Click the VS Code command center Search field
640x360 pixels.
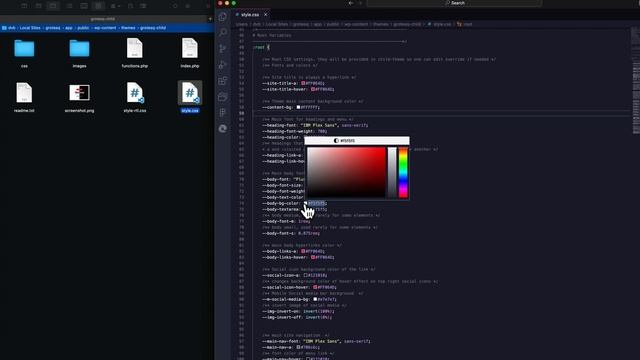pyautogui.click(x=454, y=3)
